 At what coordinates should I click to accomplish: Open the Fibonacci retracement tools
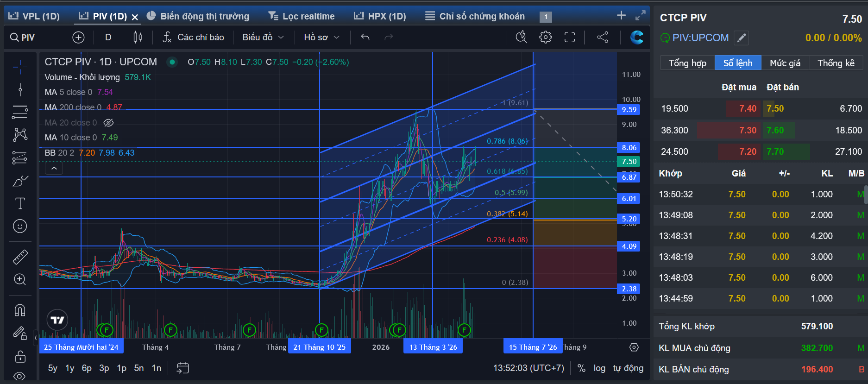[x=20, y=112]
